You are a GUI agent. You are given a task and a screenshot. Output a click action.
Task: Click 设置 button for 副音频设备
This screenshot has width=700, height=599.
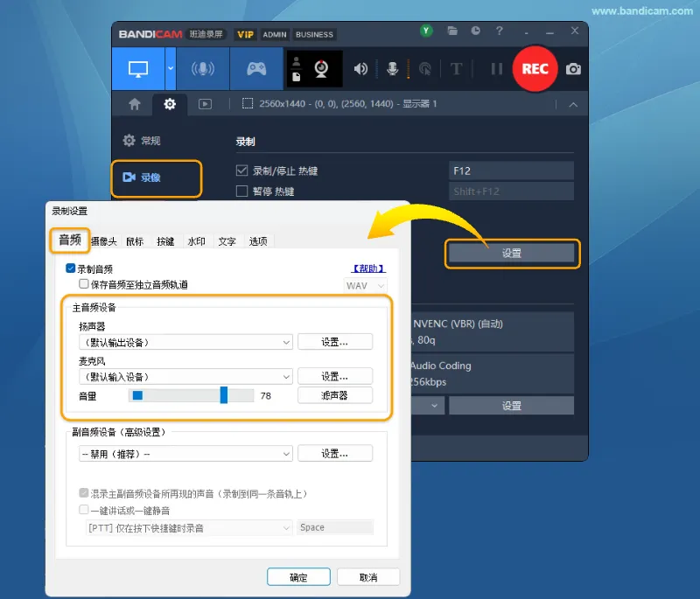coord(335,453)
